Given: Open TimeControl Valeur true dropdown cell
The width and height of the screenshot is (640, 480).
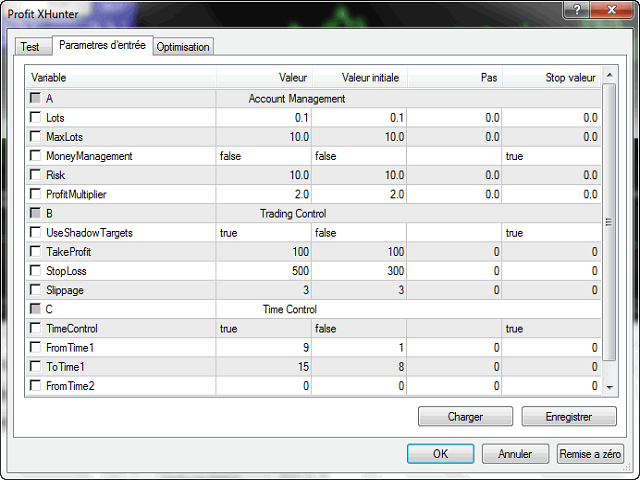Looking at the screenshot, I should tap(264, 329).
